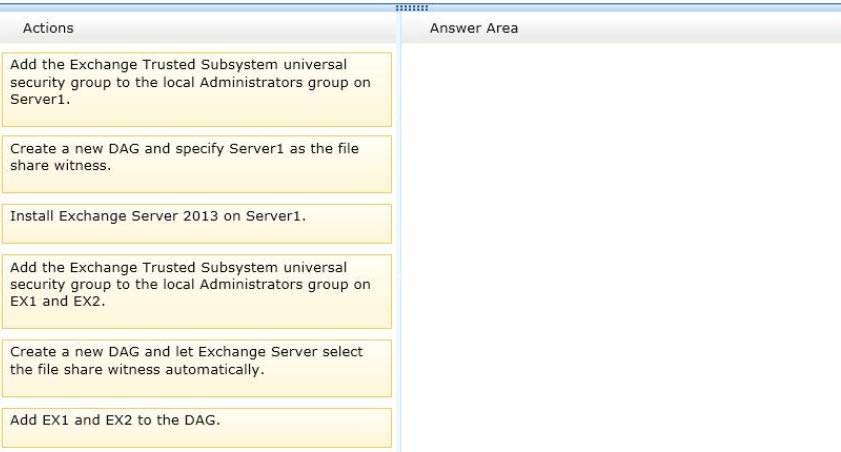
Task: Select the Server1 Trusted Subsystem action box
Action: [196, 90]
